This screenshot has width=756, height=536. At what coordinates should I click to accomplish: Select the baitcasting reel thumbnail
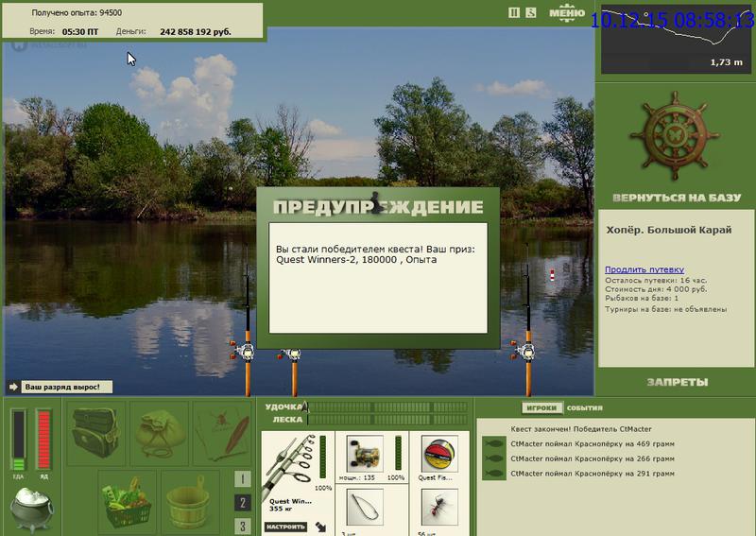pyautogui.click(x=365, y=454)
